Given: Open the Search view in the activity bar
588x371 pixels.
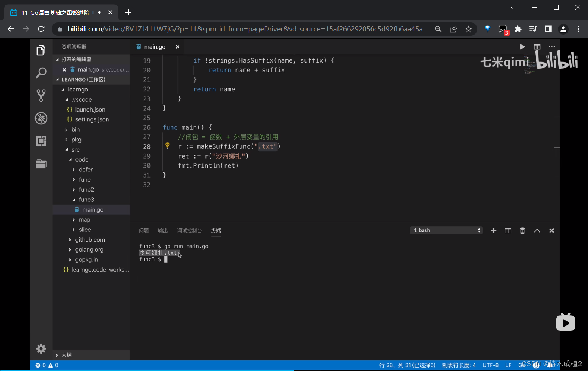Looking at the screenshot, I should coord(41,73).
